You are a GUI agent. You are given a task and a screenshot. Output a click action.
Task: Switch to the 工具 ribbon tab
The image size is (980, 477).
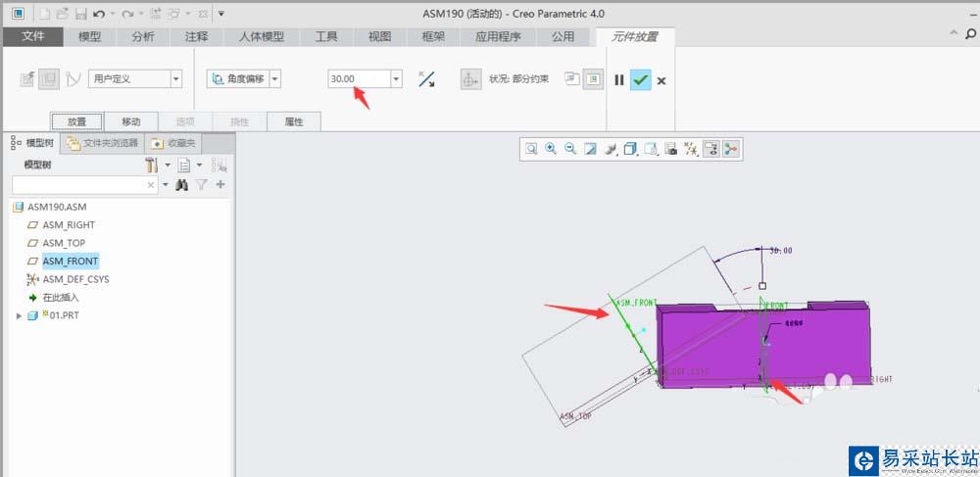click(x=326, y=37)
